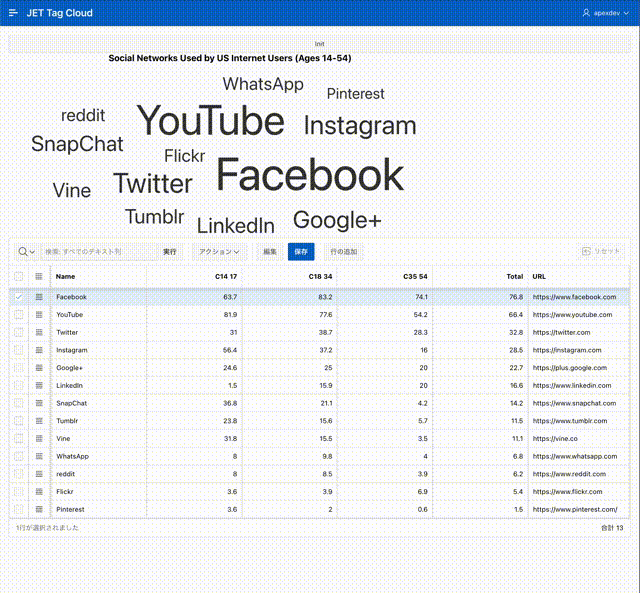This screenshot has height=593, width=640.
Task: Click the 行の追加 add row button
Action: [344, 252]
